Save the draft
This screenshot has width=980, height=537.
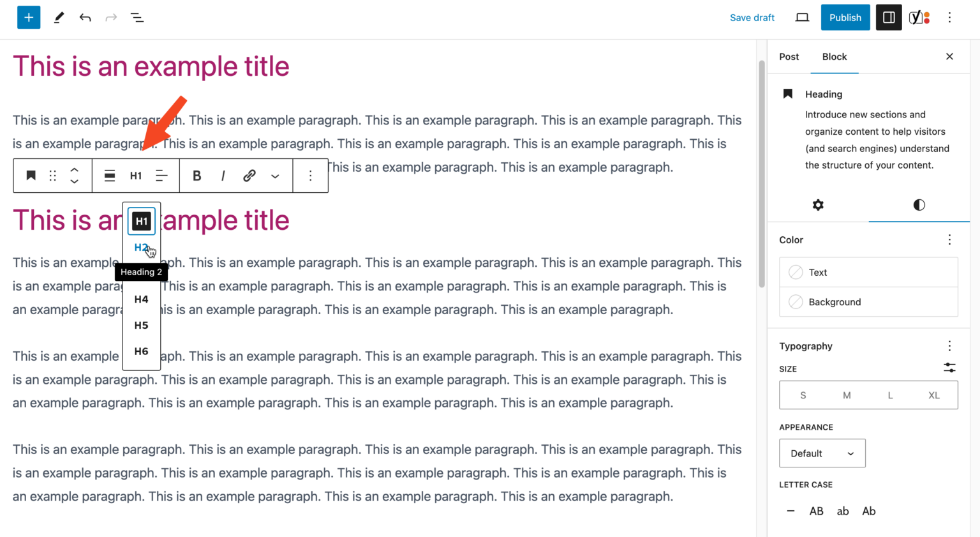752,17
